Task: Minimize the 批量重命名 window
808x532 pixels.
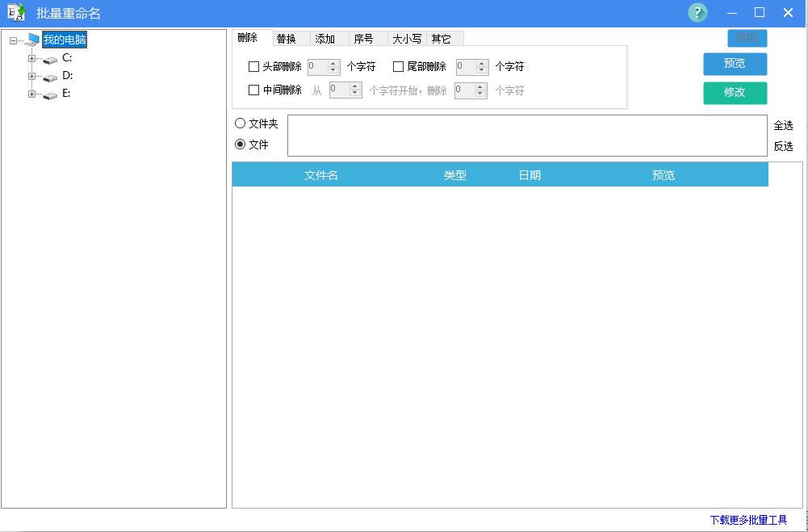Action: 731,13
